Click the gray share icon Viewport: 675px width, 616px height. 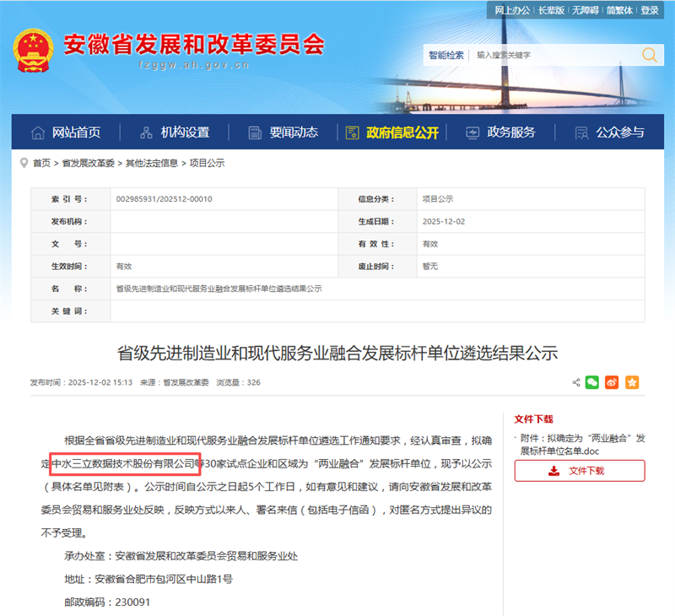[x=575, y=382]
